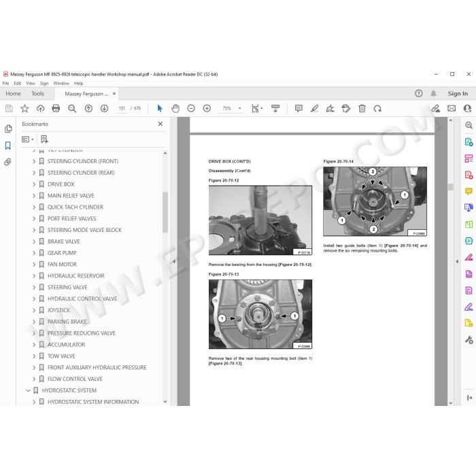Switch to the Home tab

13,94
